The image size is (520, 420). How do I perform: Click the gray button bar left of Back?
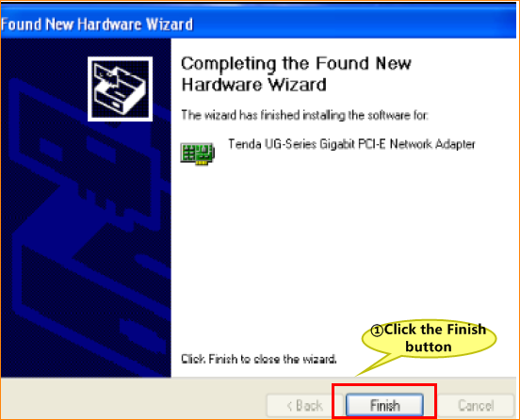pyautogui.click(x=133, y=397)
